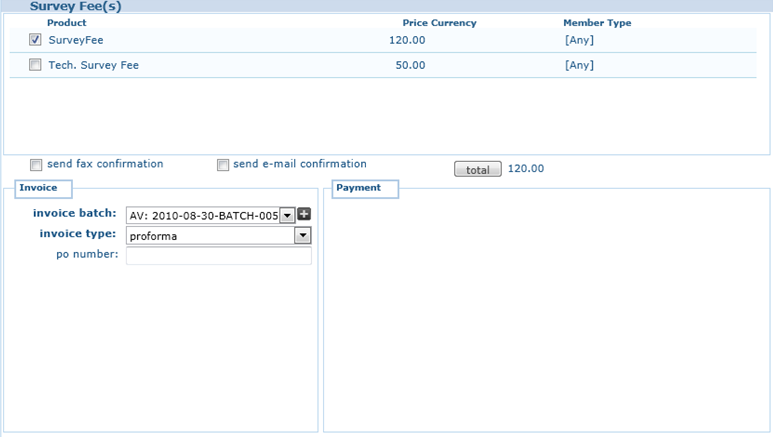Click the Price Currency column header

[439, 23]
